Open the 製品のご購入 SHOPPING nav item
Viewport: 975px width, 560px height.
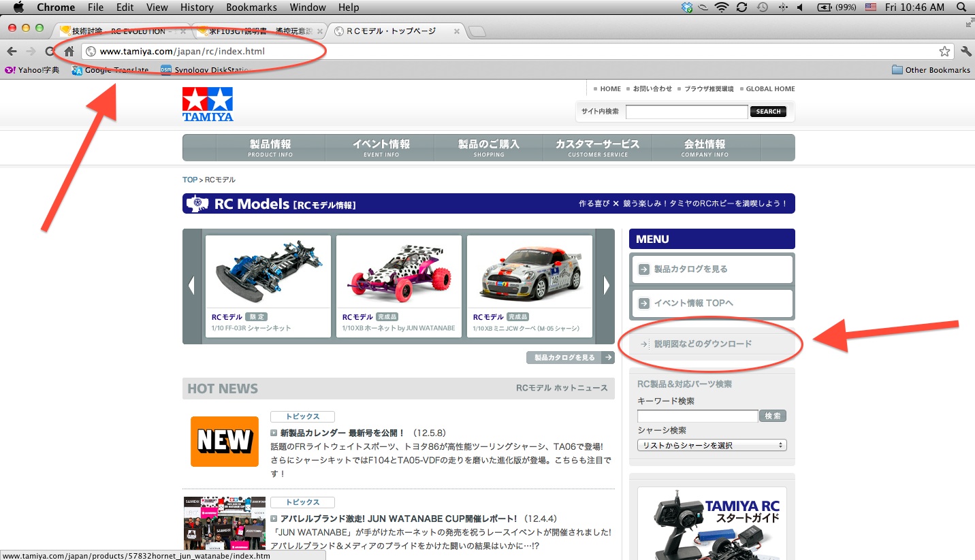[489, 148]
